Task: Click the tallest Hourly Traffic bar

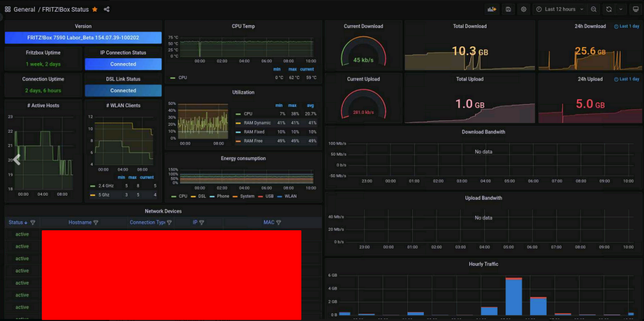Action: (x=514, y=297)
